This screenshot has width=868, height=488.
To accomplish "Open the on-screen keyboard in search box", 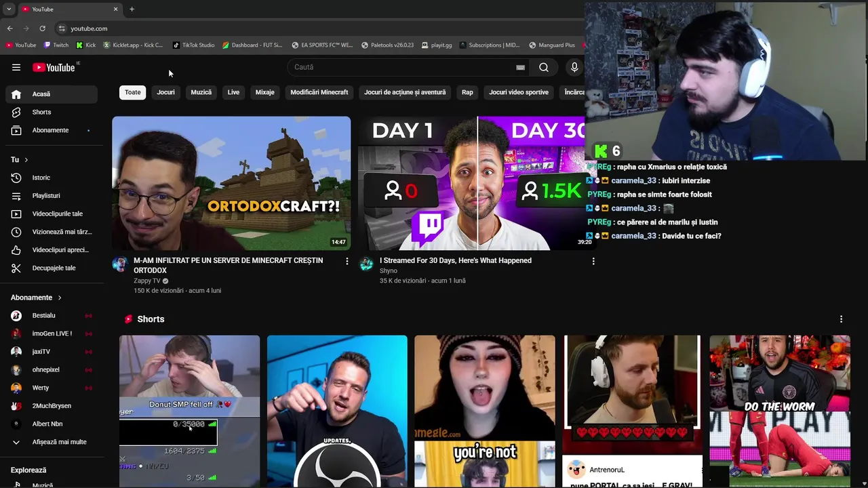I will (520, 67).
